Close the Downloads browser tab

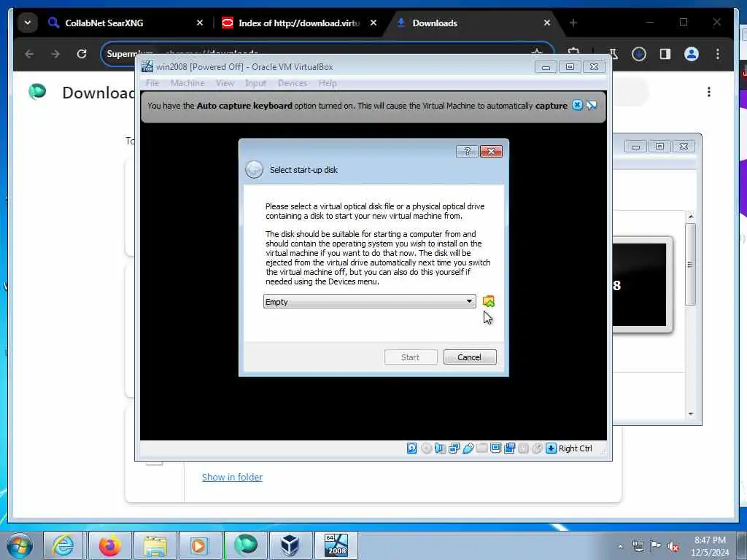point(547,23)
